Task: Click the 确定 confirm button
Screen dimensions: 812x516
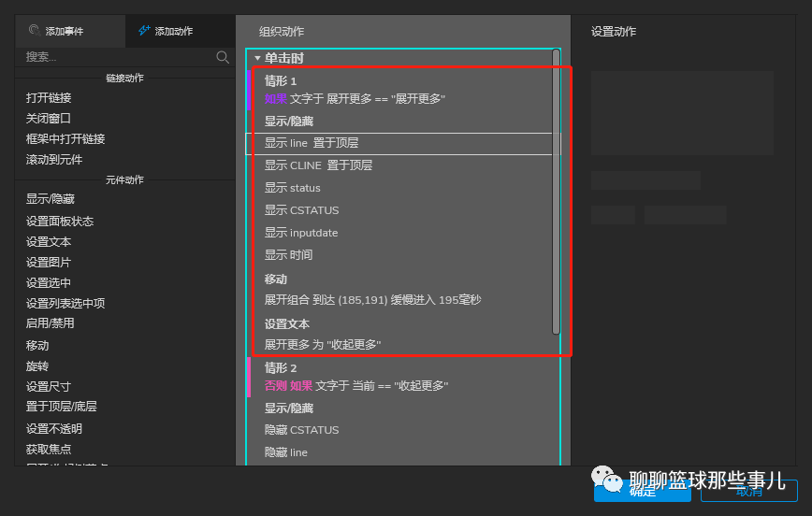Action: (642, 491)
